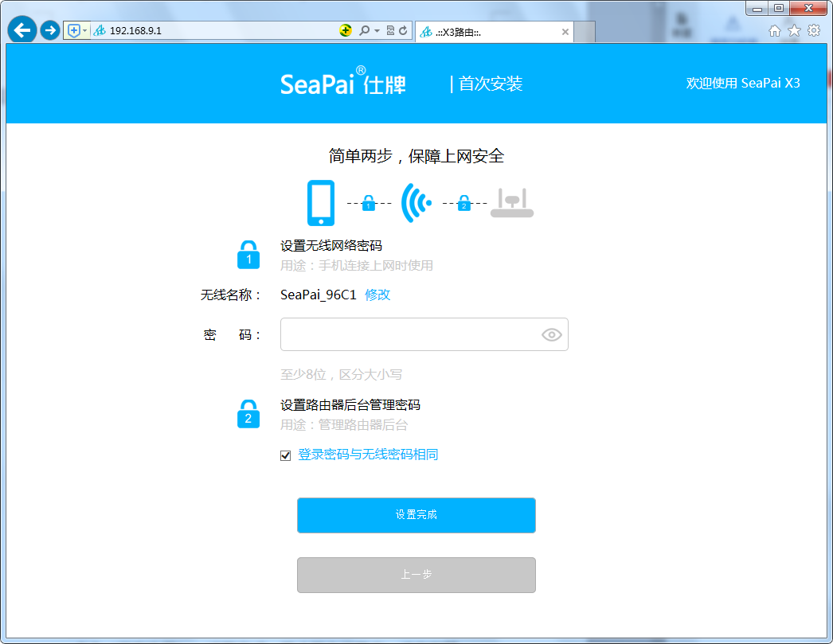Image resolution: width=833 pixels, height=644 pixels.
Task: Open the dropdown arrow next to the shield icon
Action: [x=85, y=31]
